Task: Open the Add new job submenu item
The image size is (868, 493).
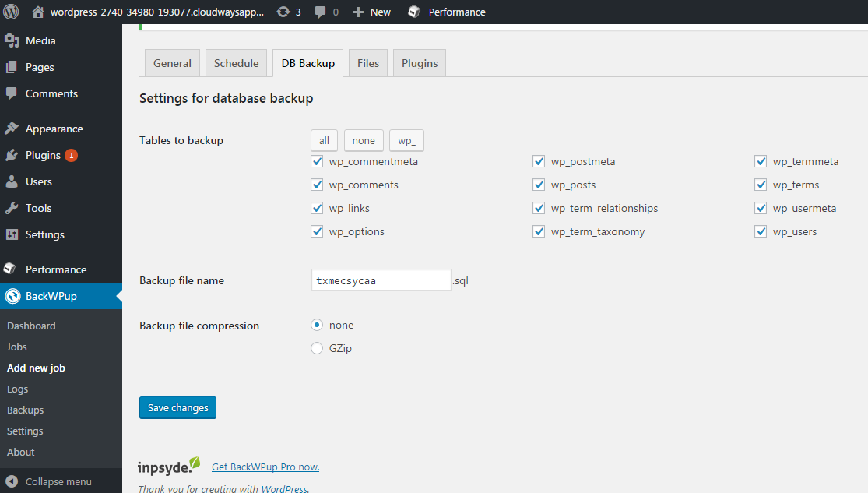Action: click(x=36, y=368)
